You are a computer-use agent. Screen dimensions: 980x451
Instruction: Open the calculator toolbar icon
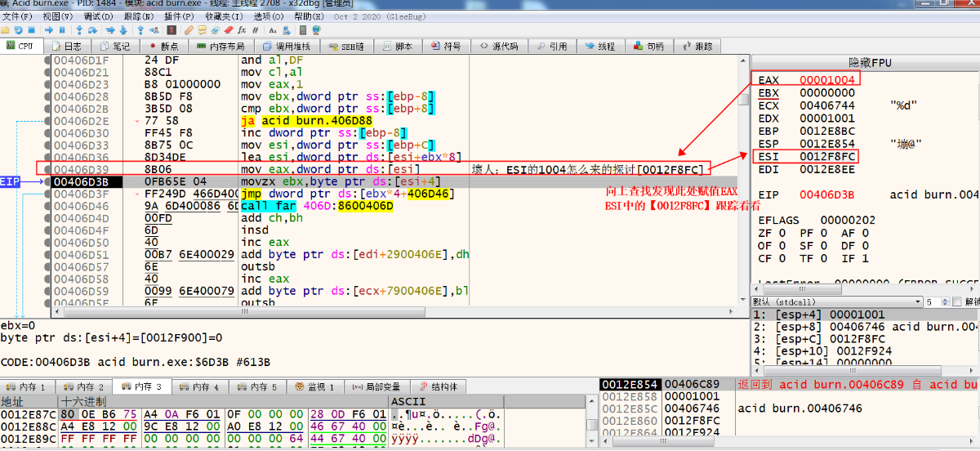tap(303, 29)
